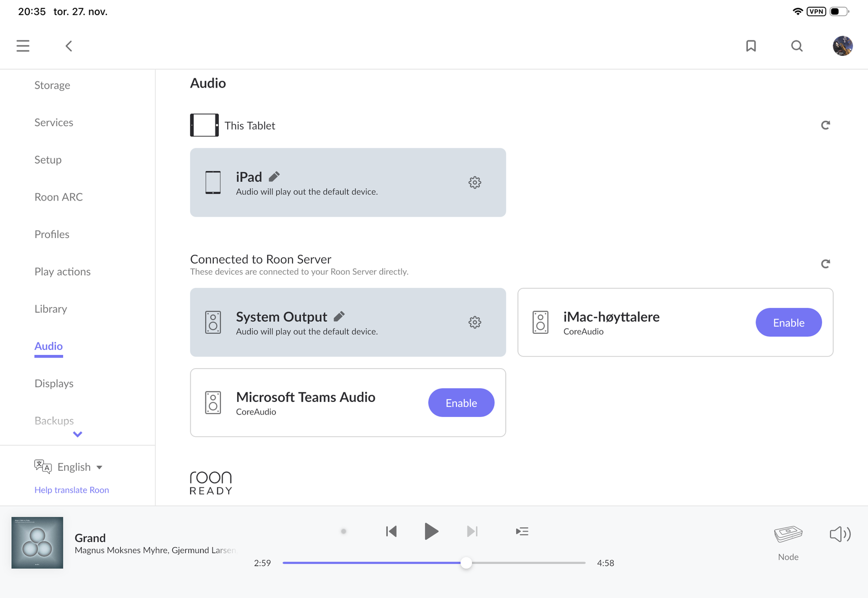Click the Microsoft Teams Audio speaker icon
The height and width of the screenshot is (598, 868).
click(213, 403)
